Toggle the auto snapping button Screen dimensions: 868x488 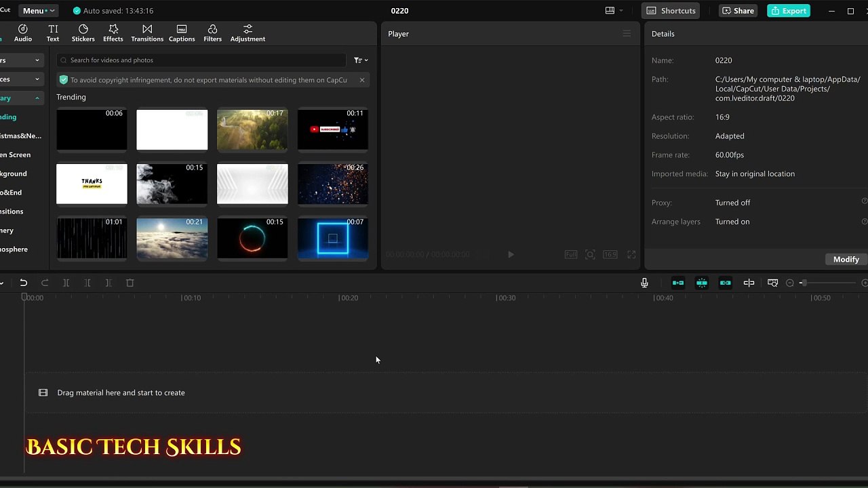click(702, 283)
